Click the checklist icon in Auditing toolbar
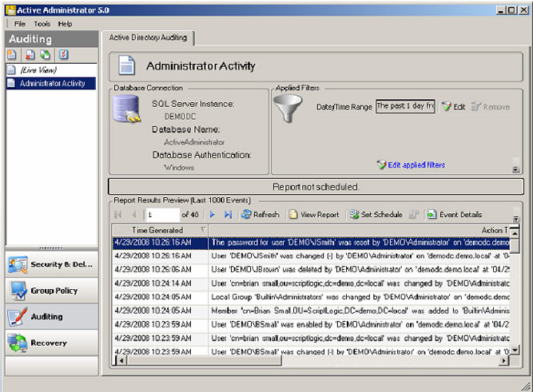The image size is (533, 392). click(x=64, y=55)
